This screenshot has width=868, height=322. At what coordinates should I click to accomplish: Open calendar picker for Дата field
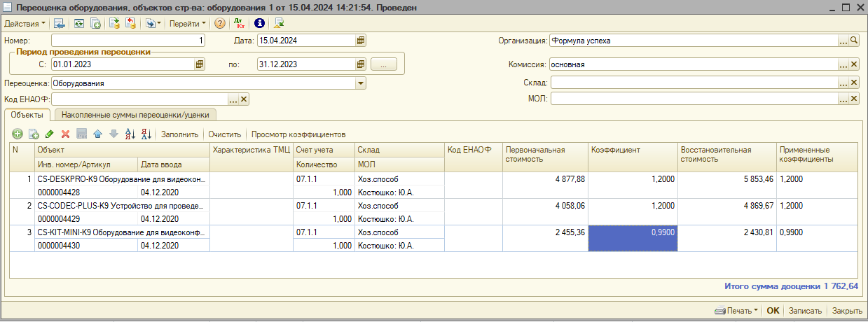[x=361, y=41]
